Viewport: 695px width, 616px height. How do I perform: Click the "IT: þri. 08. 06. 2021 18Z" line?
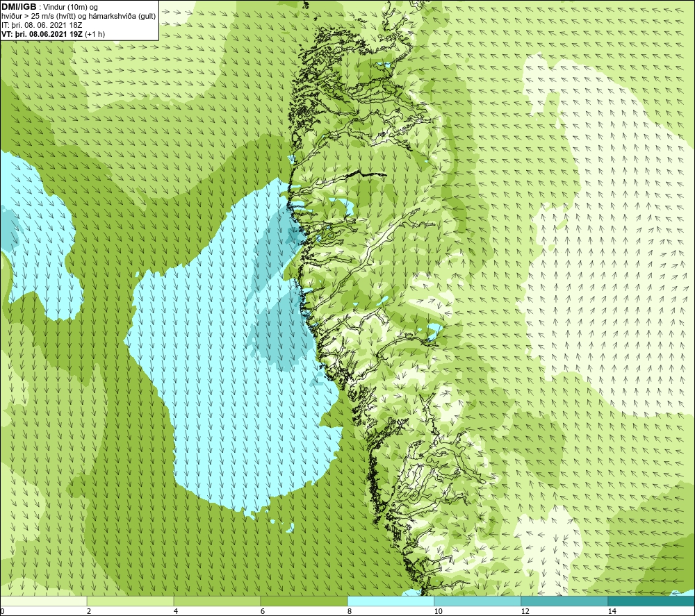point(42,25)
